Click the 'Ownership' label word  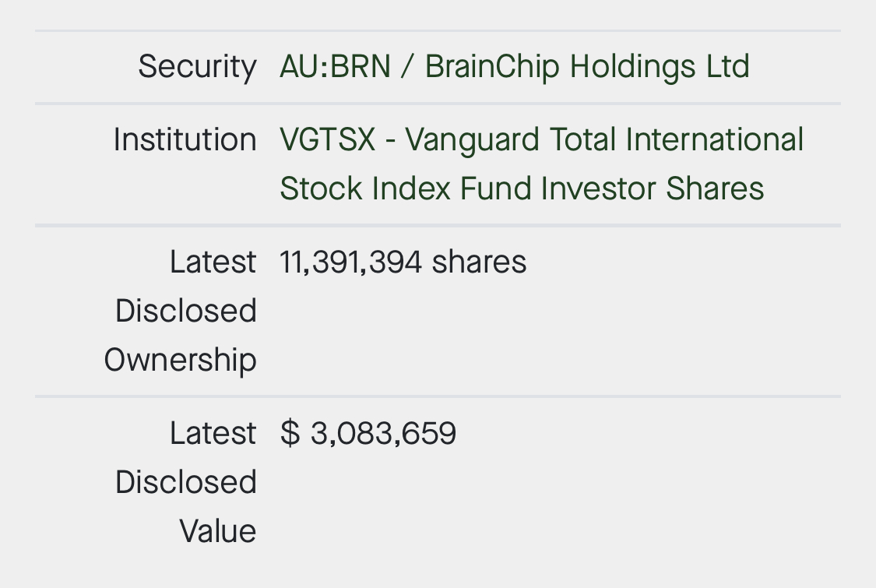(180, 361)
